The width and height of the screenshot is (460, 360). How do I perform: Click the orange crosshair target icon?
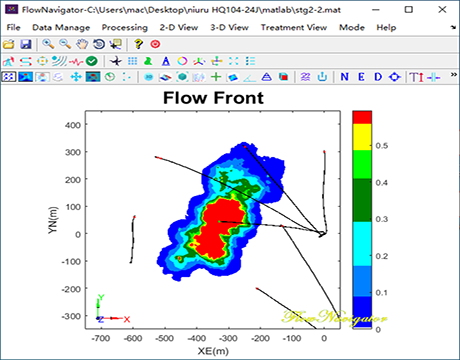(x=42, y=61)
